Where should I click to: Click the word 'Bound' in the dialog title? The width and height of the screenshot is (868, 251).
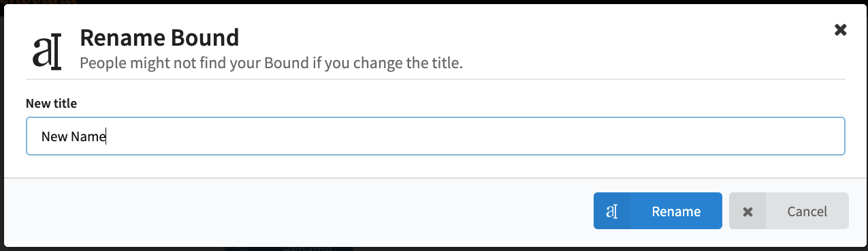[x=203, y=37]
